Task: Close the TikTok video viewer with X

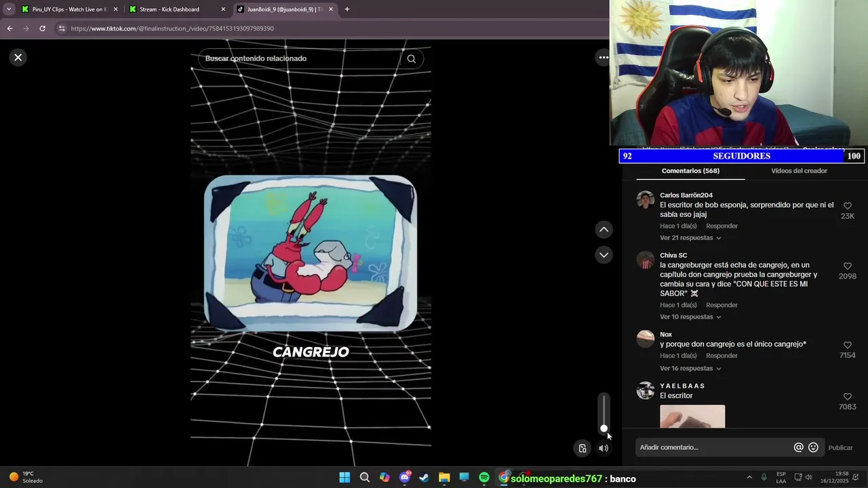Action: [18, 58]
